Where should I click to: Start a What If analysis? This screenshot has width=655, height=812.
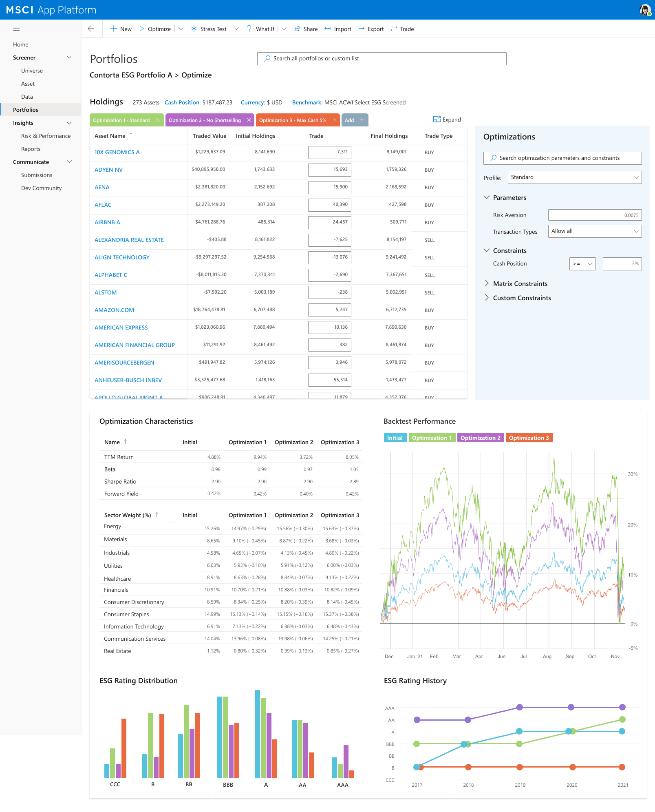260,29
